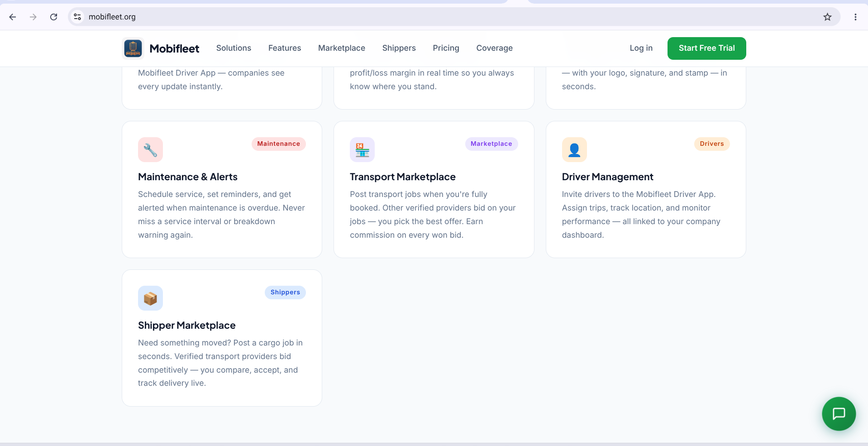
Task: Click the package Shipper Marketplace icon
Action: pyautogui.click(x=150, y=298)
